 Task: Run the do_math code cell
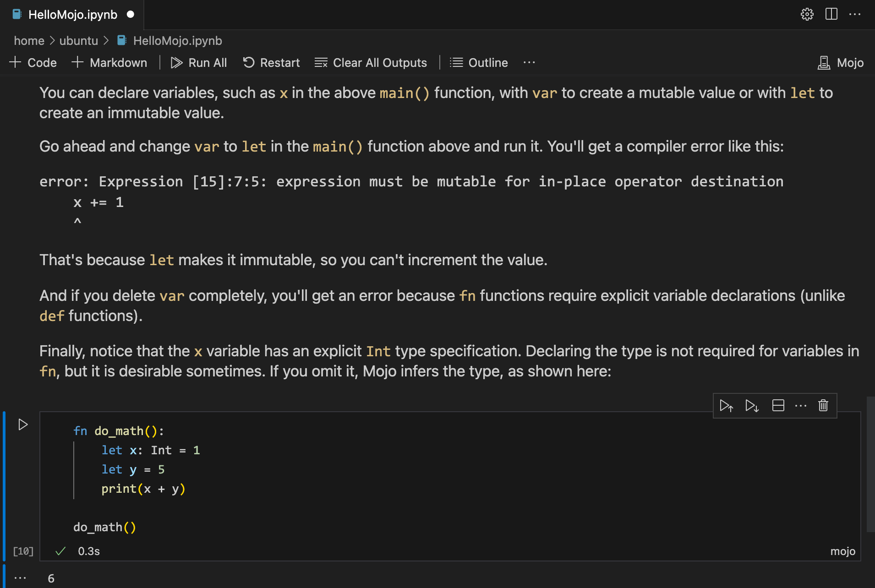point(23,425)
